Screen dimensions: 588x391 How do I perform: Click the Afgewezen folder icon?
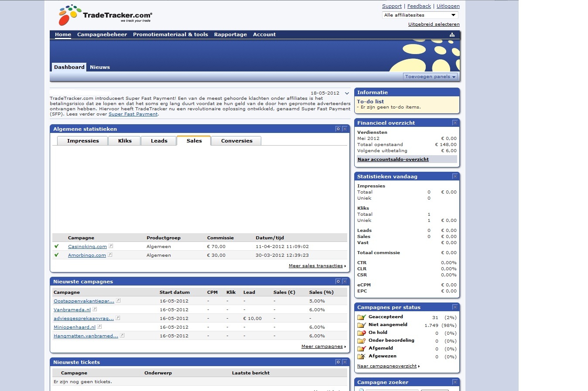[361, 357]
